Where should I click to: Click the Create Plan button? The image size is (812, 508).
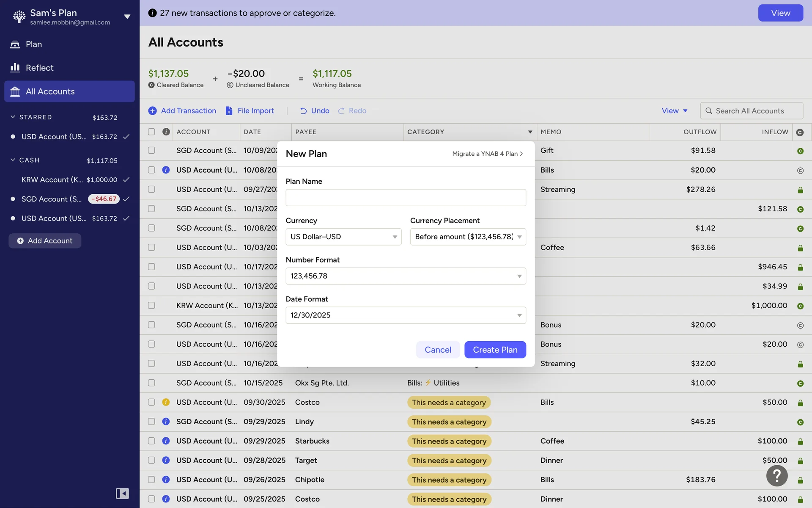click(x=495, y=350)
